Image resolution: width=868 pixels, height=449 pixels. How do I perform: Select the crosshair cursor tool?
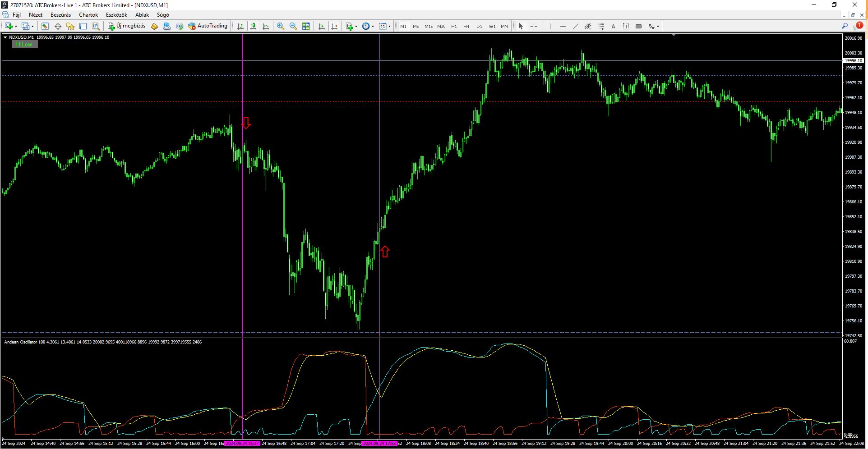[x=534, y=26]
